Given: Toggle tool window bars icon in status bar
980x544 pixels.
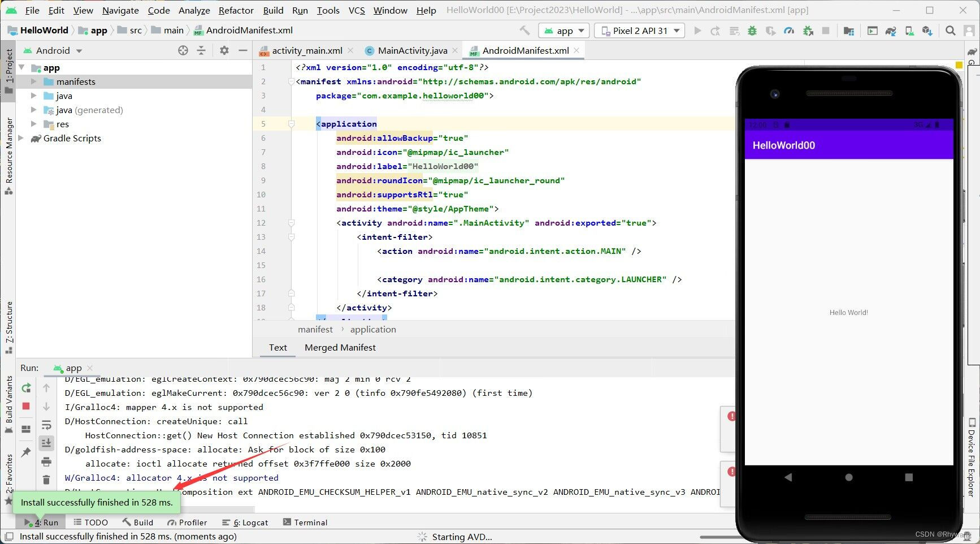Looking at the screenshot, I should (9, 537).
